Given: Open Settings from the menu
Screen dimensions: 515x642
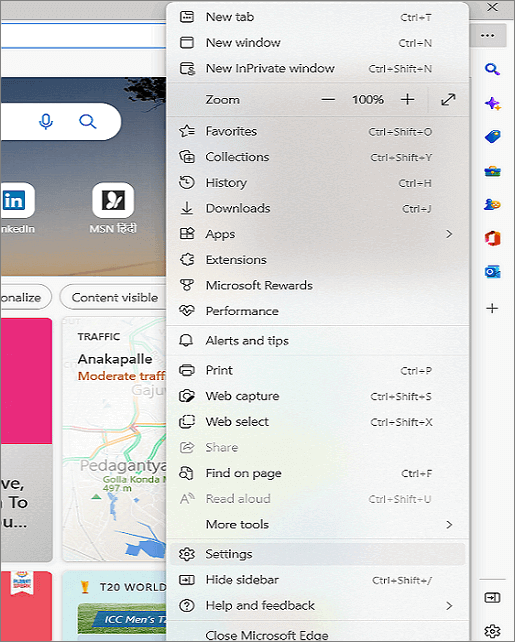Looking at the screenshot, I should click(317, 554).
